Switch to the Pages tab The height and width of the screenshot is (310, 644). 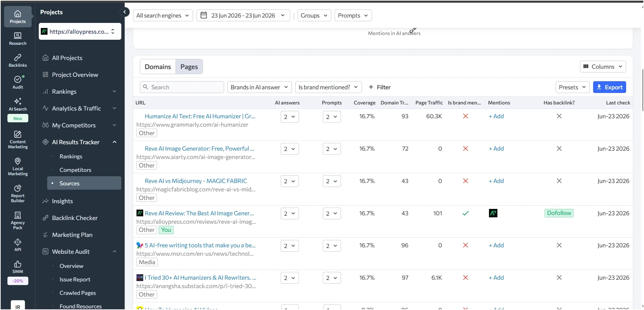189,67
